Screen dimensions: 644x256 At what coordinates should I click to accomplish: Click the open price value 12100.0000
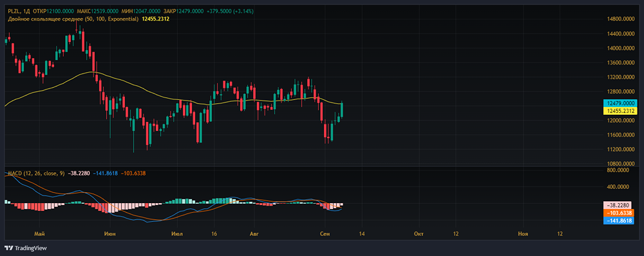61,11
